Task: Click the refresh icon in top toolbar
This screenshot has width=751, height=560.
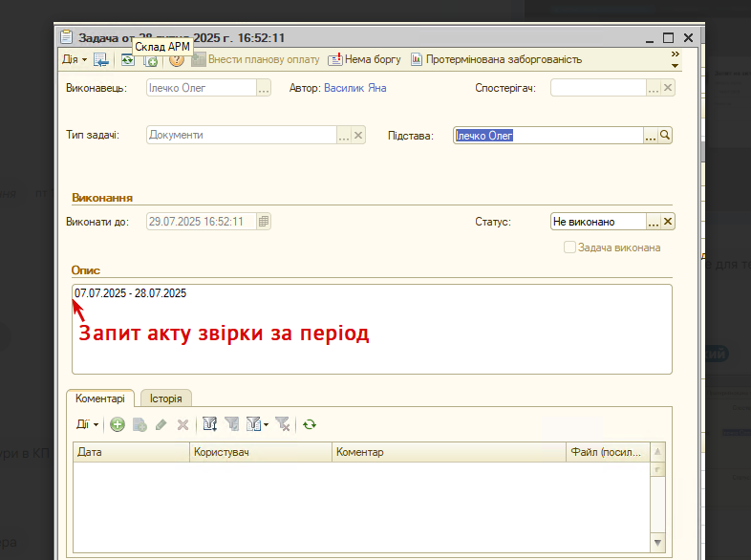Action: (x=127, y=60)
